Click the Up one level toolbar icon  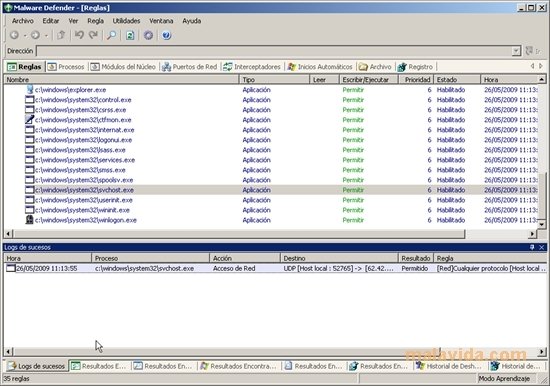[x=61, y=35]
